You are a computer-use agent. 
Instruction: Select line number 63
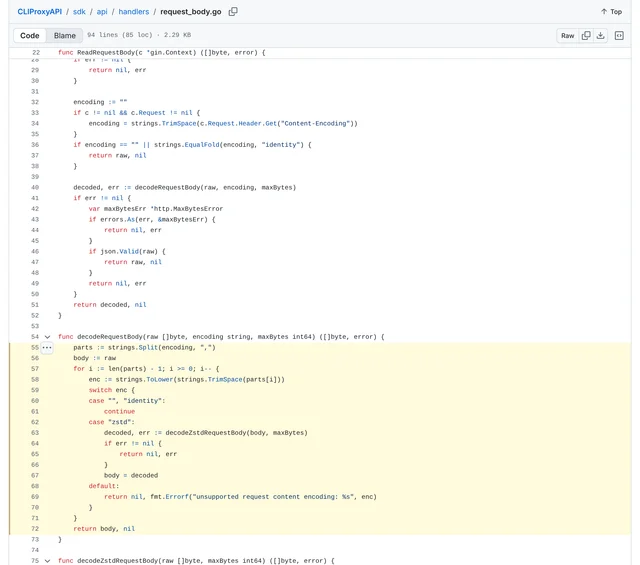tap(35, 433)
